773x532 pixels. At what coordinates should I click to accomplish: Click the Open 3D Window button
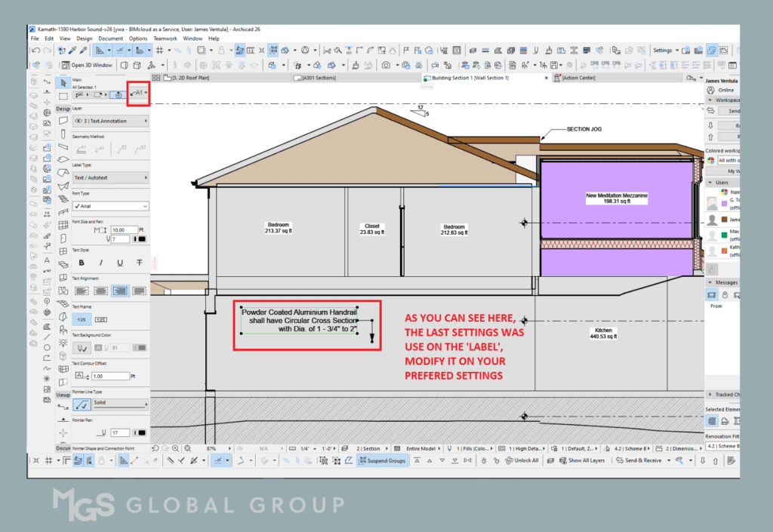[x=88, y=65]
